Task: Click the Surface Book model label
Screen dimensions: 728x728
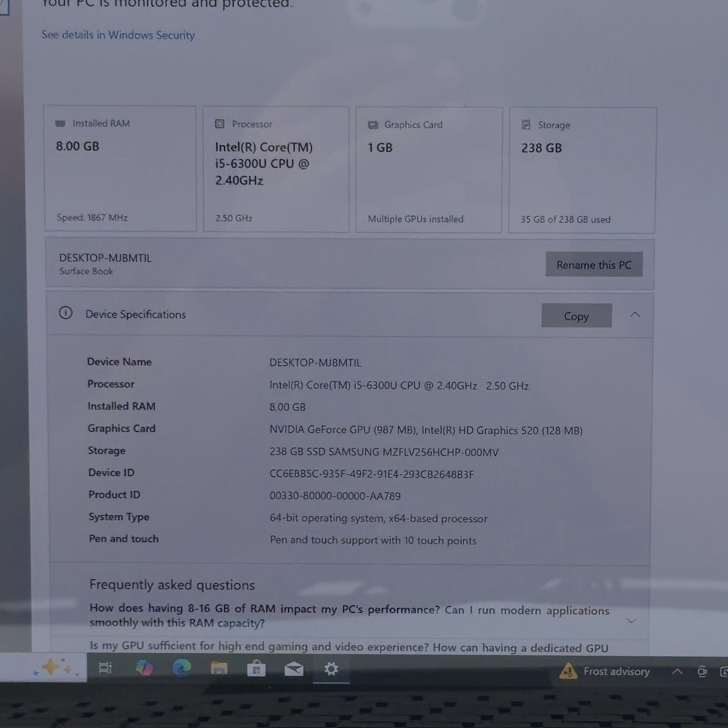Action: tap(86, 271)
